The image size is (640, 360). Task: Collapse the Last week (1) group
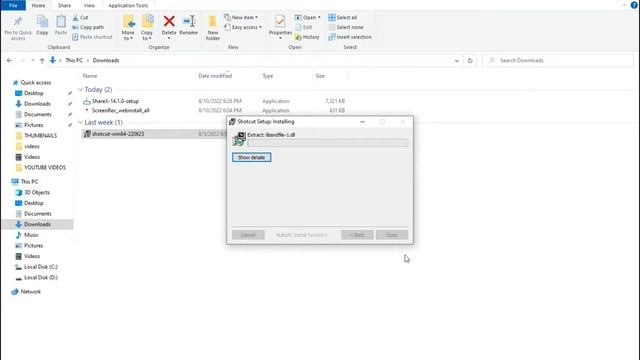point(80,122)
